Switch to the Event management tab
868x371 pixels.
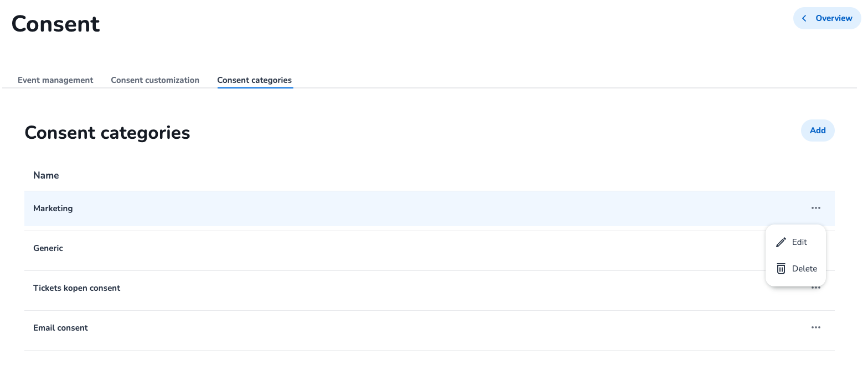tap(55, 80)
